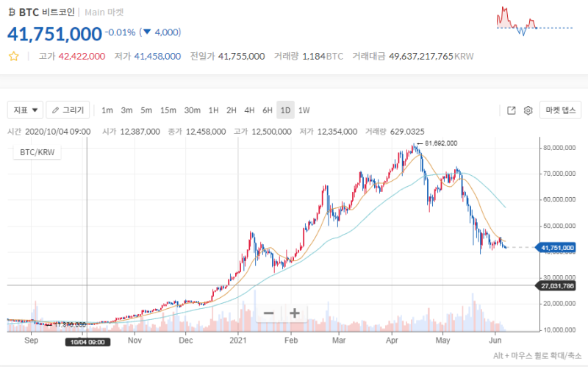
Task: Select the 1D chart interval
Action: (285, 110)
